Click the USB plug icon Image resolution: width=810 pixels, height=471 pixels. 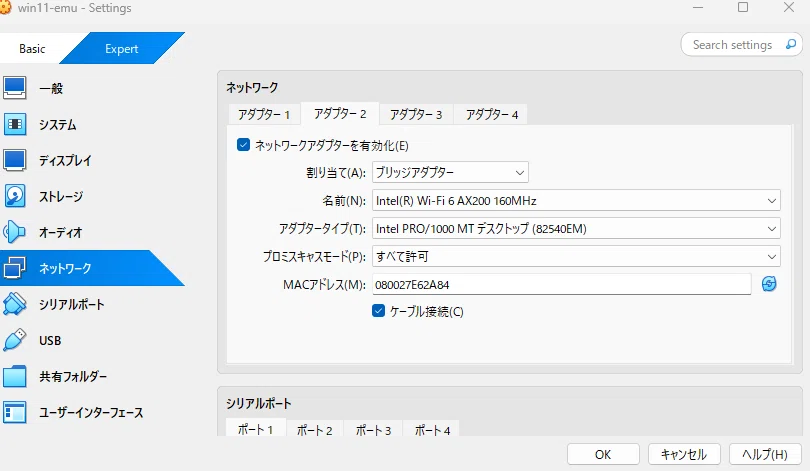pyautogui.click(x=14, y=340)
